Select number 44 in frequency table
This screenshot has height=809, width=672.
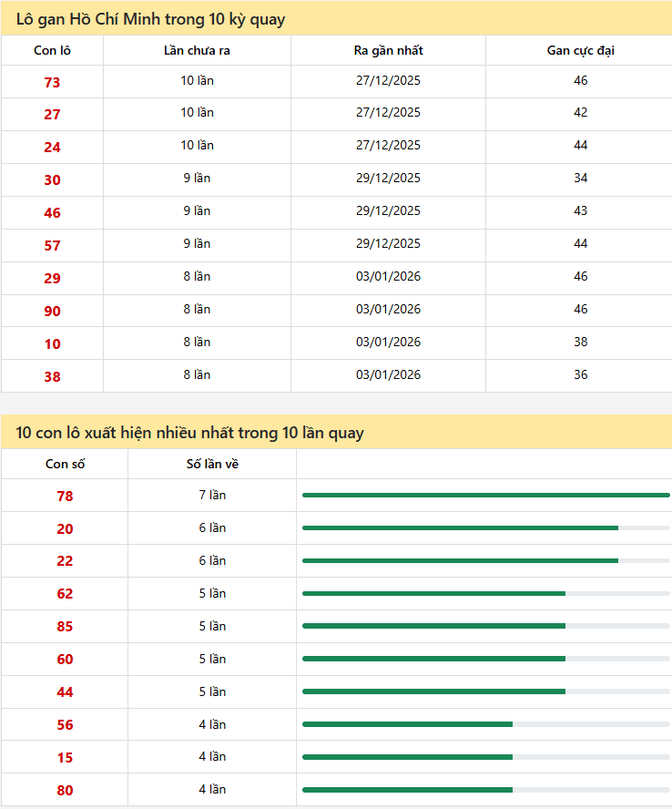click(x=65, y=692)
